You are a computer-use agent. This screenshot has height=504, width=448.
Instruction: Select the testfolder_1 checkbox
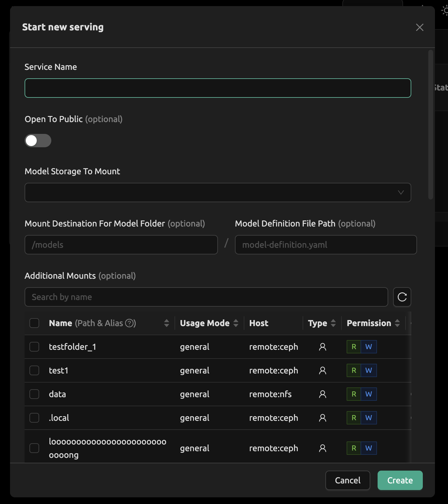[x=34, y=347]
